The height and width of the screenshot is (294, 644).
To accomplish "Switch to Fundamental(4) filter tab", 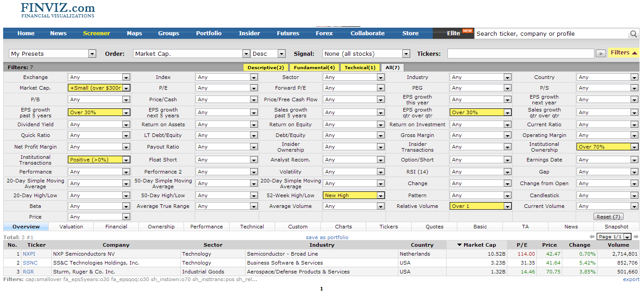I will (x=314, y=67).
